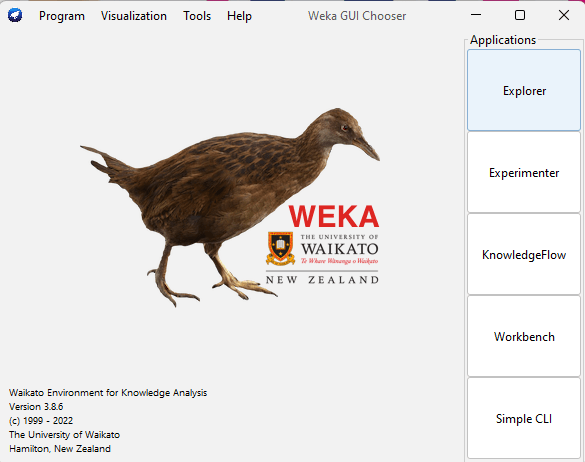Image resolution: width=585 pixels, height=462 pixels.
Task: Click 'Waikato Environment for Knowledge Analysis' text
Action: click(108, 393)
